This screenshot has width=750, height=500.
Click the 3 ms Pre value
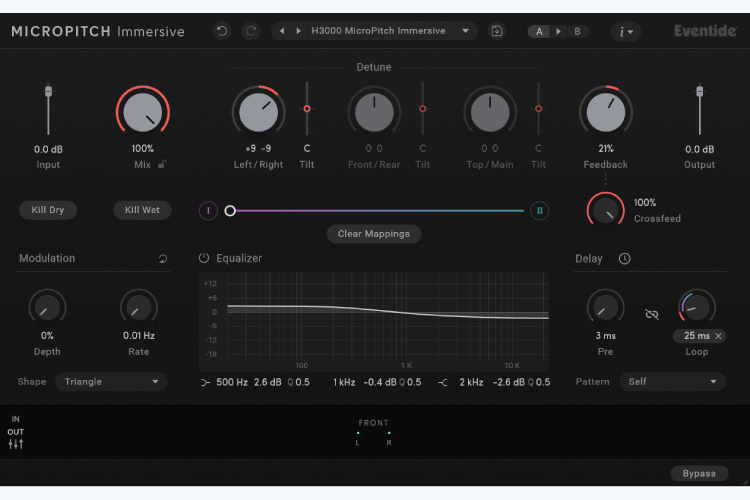tap(606, 336)
